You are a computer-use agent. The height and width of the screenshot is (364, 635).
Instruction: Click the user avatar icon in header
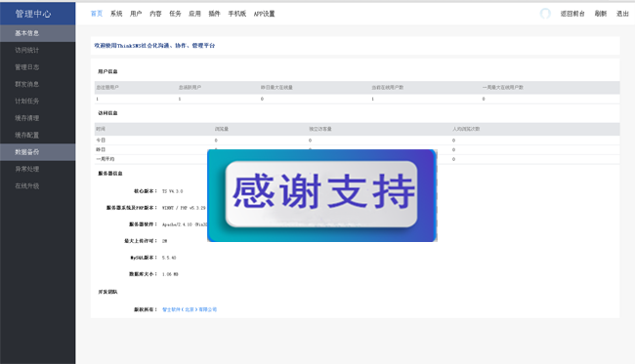tap(545, 14)
